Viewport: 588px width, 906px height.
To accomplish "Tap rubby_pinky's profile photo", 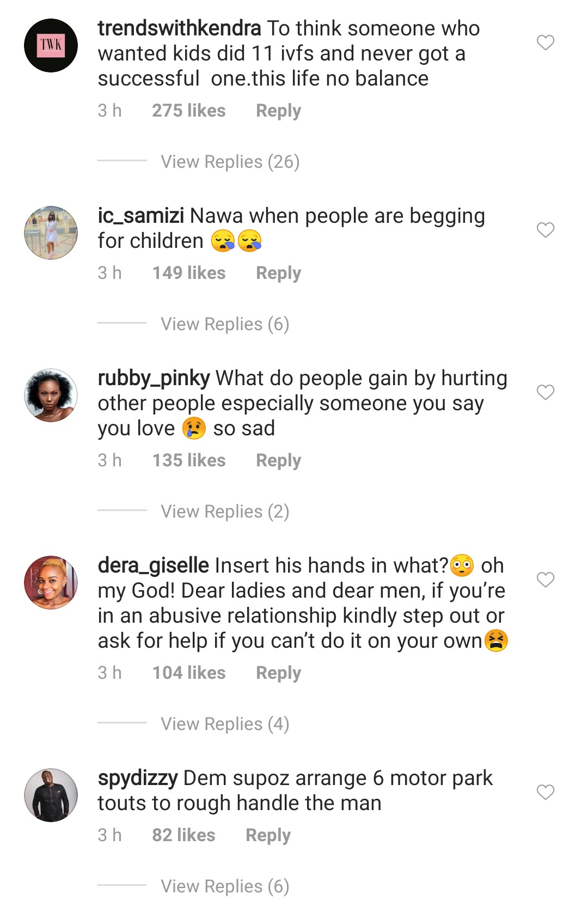I will coord(51,395).
